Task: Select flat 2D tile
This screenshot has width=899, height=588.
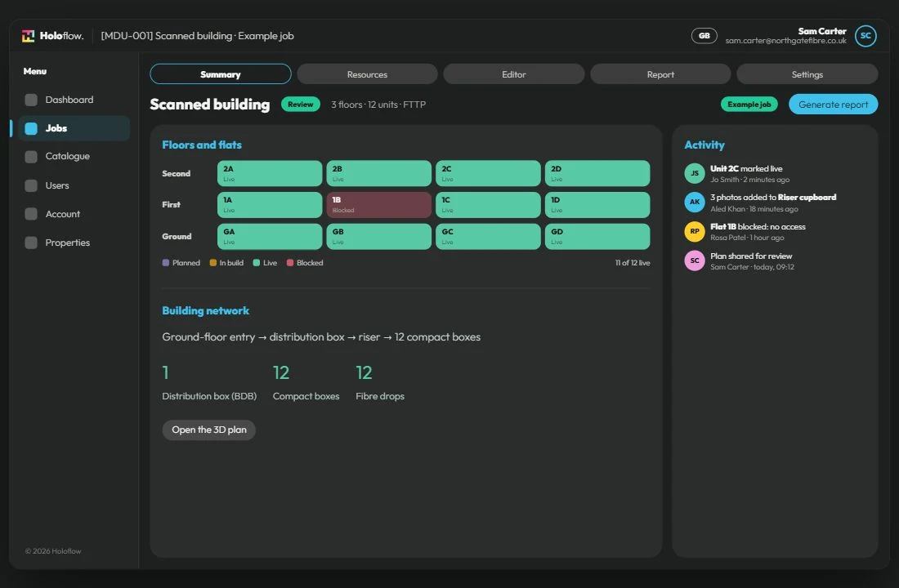Action: [597, 173]
